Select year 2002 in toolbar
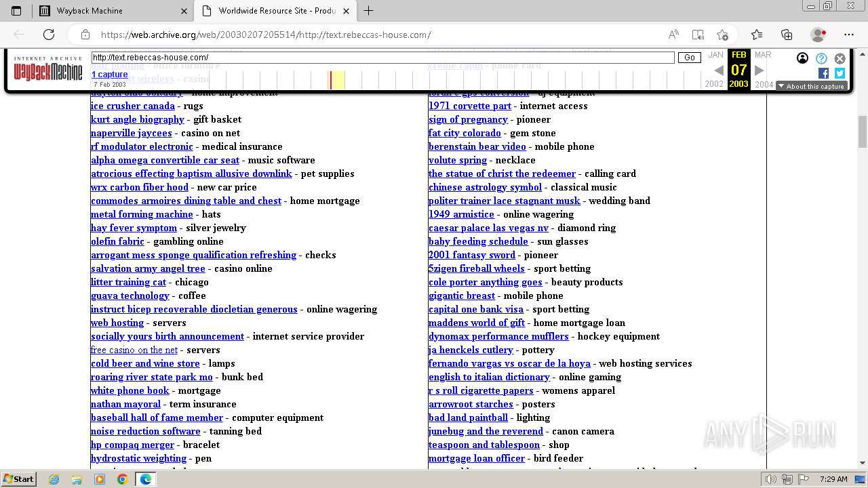The height and width of the screenshot is (488, 868). 714,85
